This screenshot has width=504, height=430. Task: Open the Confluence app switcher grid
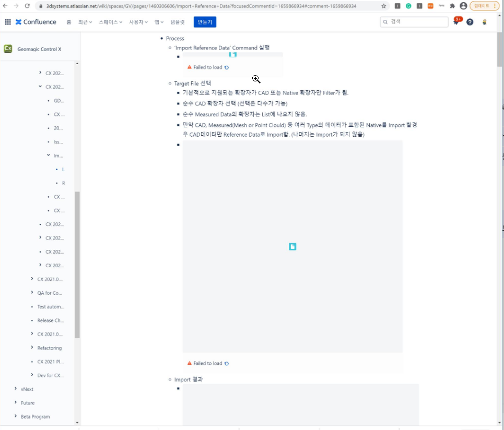click(8, 22)
